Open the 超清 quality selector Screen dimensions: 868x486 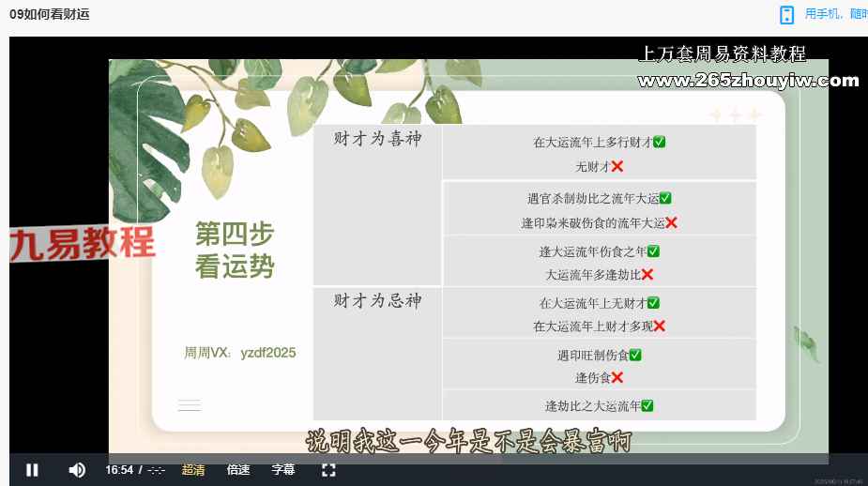(x=193, y=470)
